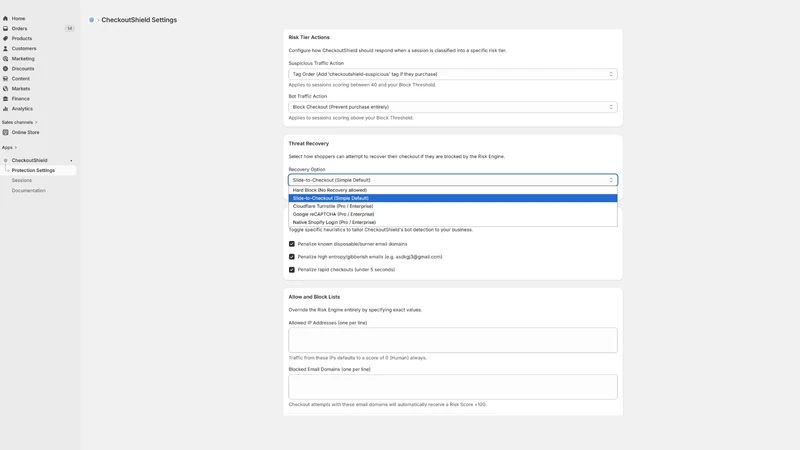Focus the Allowed IP Addresses text area
This screenshot has height=450, width=800.
pyautogui.click(x=453, y=340)
